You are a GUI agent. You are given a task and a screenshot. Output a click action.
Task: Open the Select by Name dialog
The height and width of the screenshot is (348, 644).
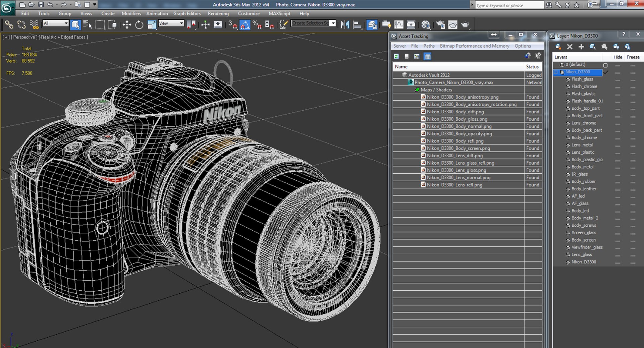(88, 24)
